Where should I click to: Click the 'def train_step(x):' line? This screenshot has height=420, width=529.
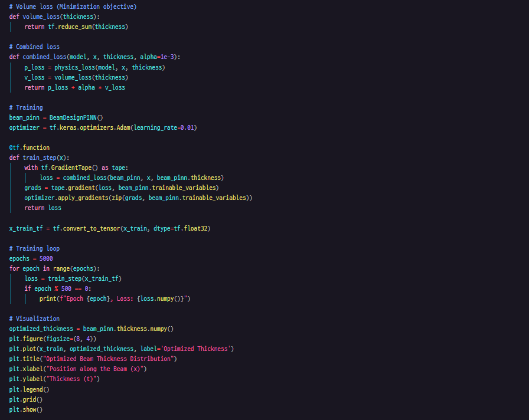39,157
